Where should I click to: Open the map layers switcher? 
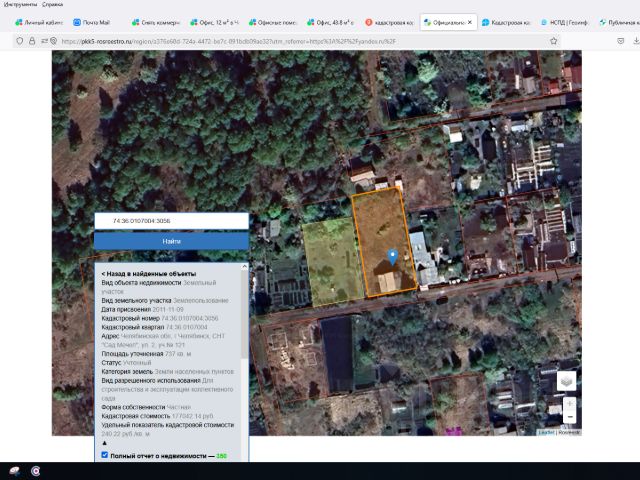coord(567,381)
